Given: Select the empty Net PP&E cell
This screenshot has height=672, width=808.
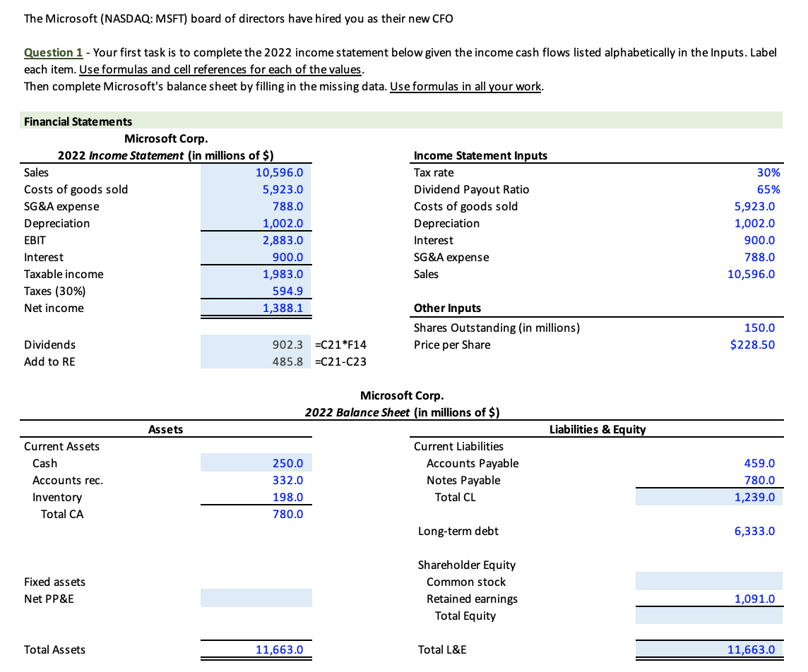Looking at the screenshot, I should pyautogui.click(x=256, y=597).
